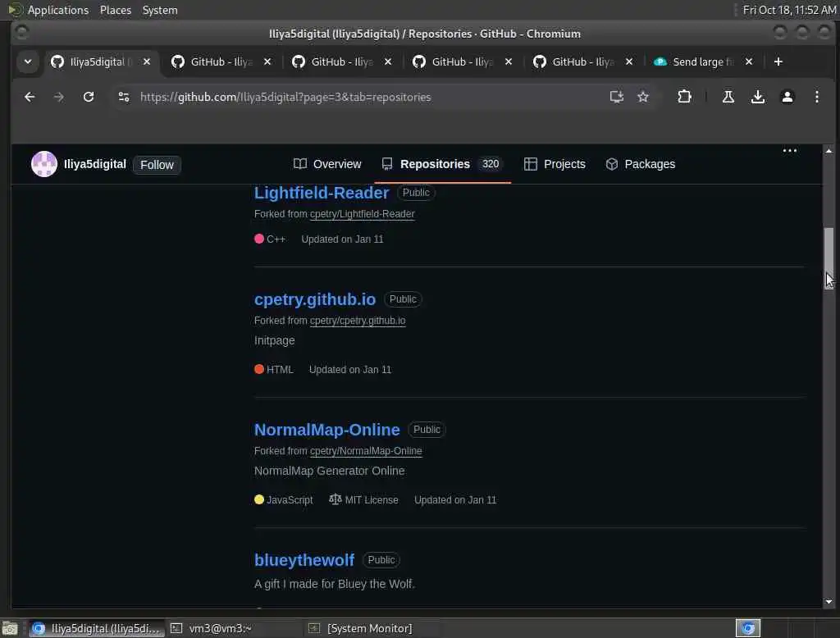
Task: Open the downloads icon in toolbar
Action: click(757, 97)
